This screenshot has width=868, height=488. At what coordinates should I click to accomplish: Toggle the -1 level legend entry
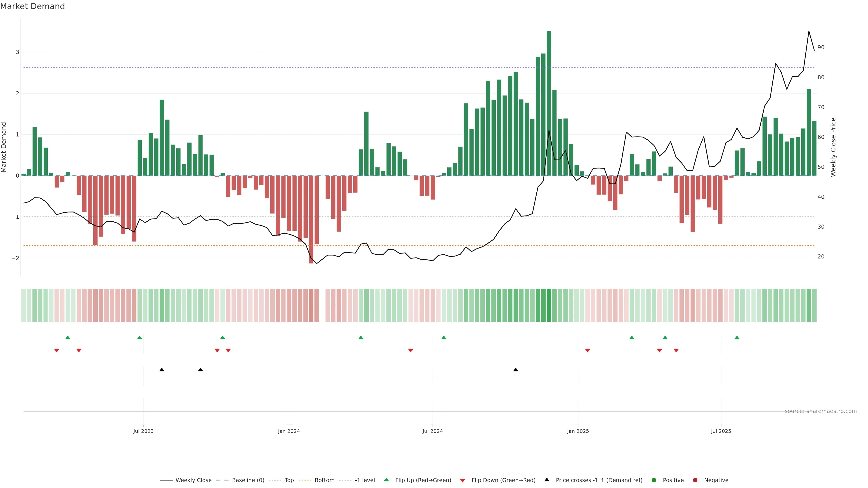[x=365, y=480]
